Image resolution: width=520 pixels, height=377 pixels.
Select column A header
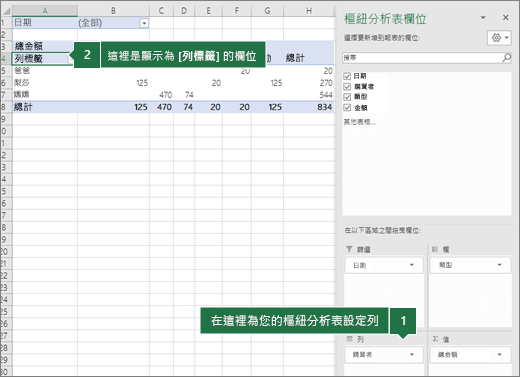tap(45, 11)
